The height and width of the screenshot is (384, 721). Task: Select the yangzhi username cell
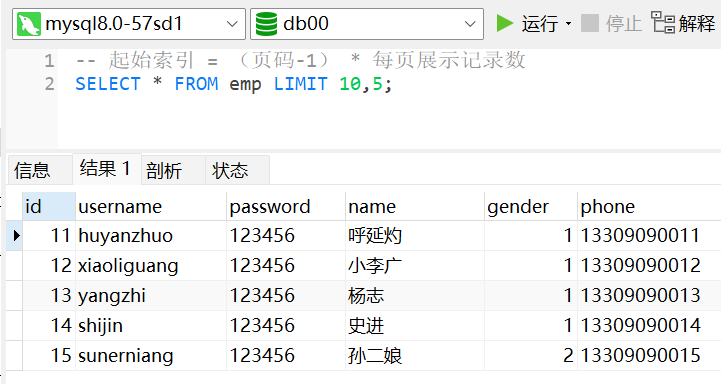pyautogui.click(x=151, y=295)
